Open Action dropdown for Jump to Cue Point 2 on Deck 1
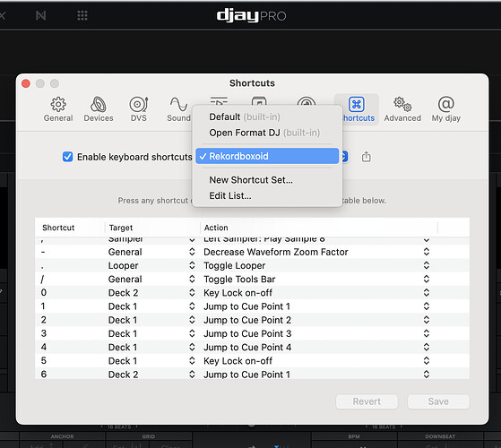The image size is (501, 448). tap(427, 320)
